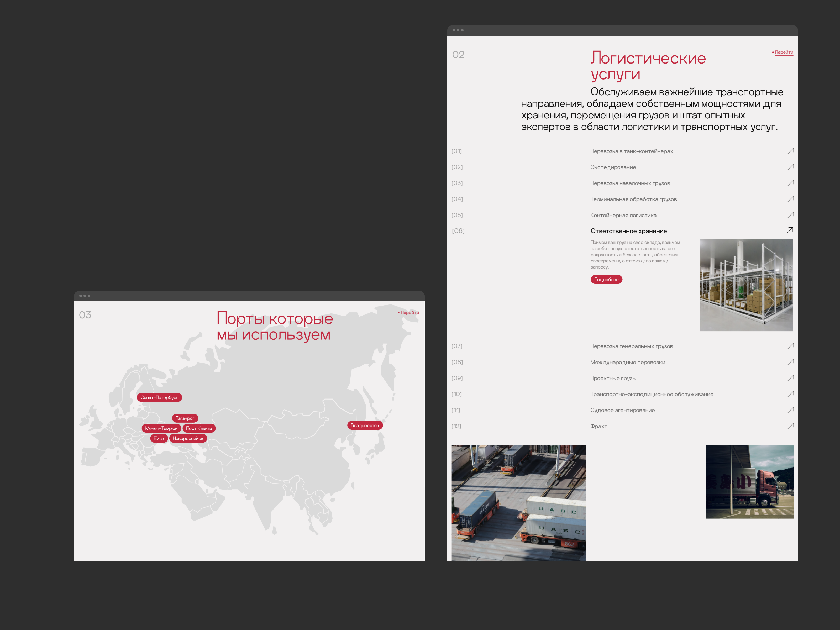Click arrow icon beside Фрахт

[x=791, y=426]
